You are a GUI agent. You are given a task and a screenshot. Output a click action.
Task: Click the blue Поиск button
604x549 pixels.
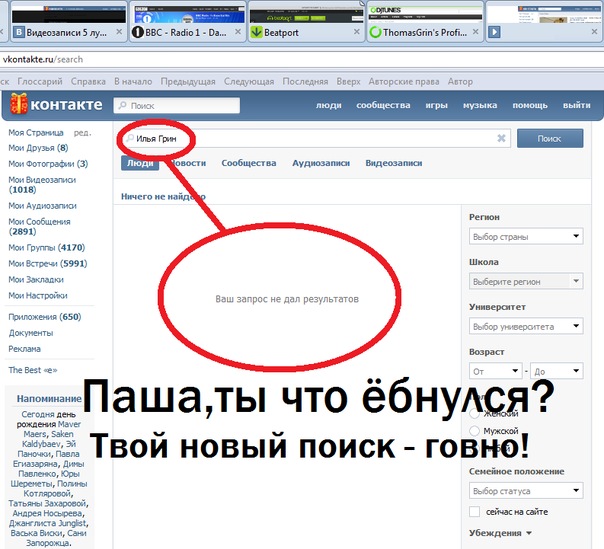click(550, 138)
